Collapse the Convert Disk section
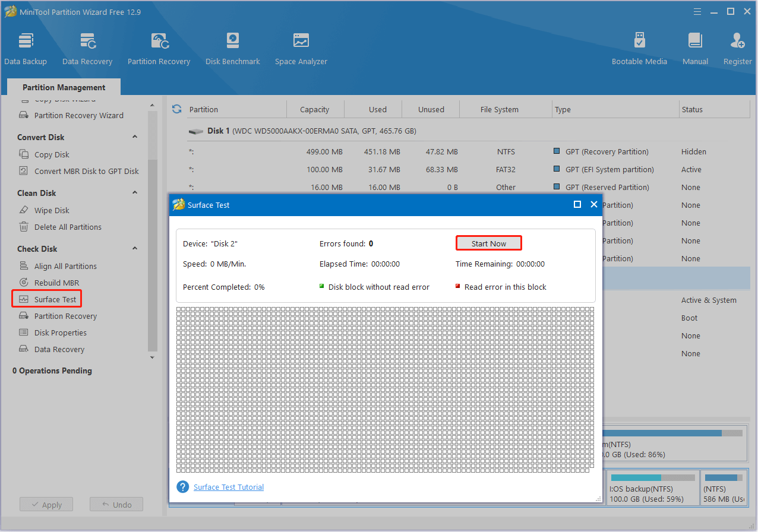758x532 pixels. pyautogui.click(x=135, y=137)
